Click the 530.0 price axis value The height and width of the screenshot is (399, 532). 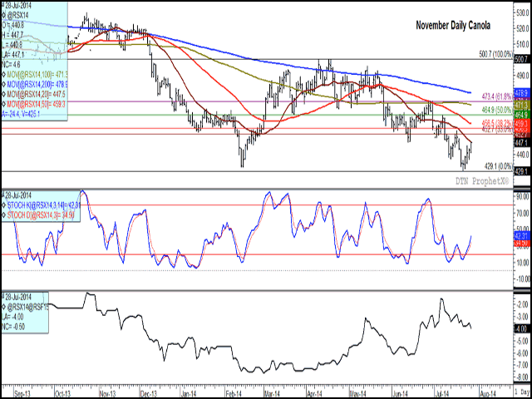coord(523,13)
